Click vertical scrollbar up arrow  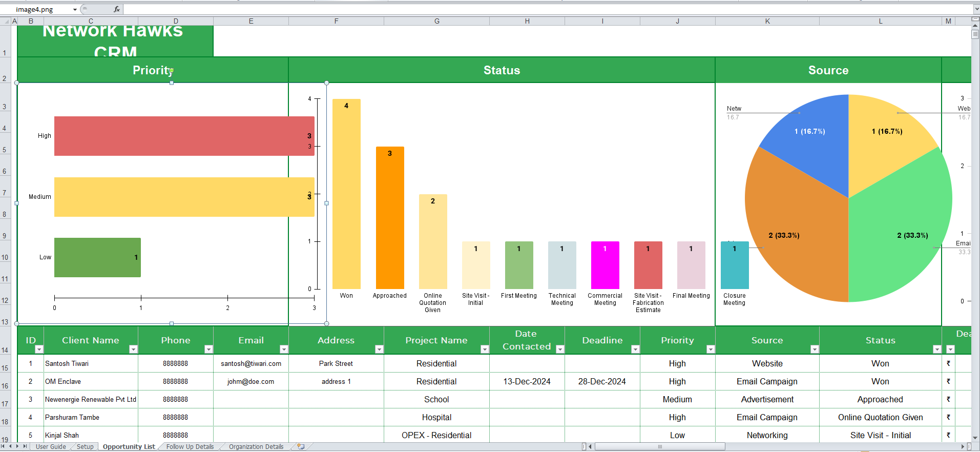pyautogui.click(x=975, y=26)
